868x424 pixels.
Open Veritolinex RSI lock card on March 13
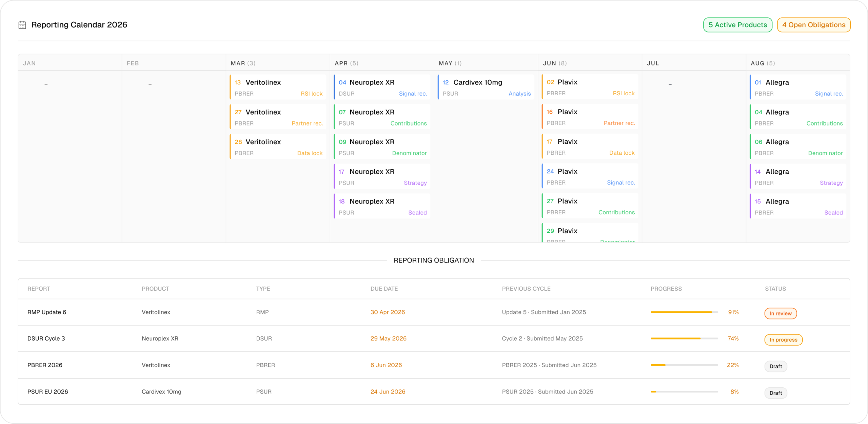[278, 87]
